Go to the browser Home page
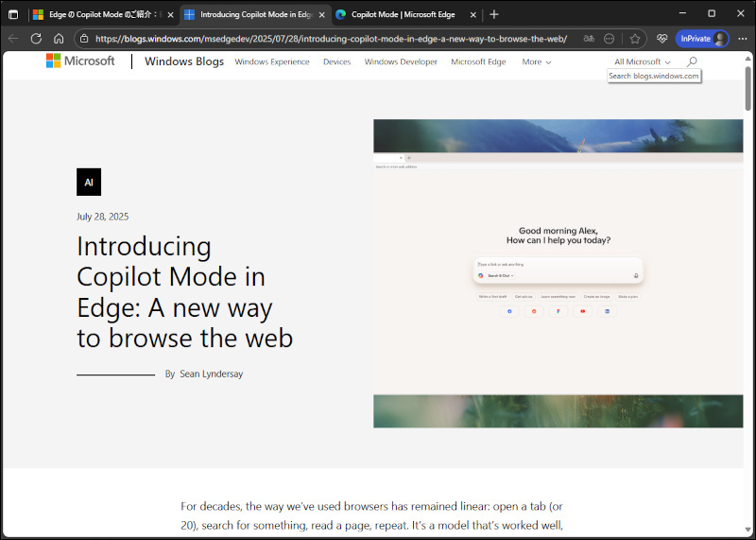 tap(59, 39)
